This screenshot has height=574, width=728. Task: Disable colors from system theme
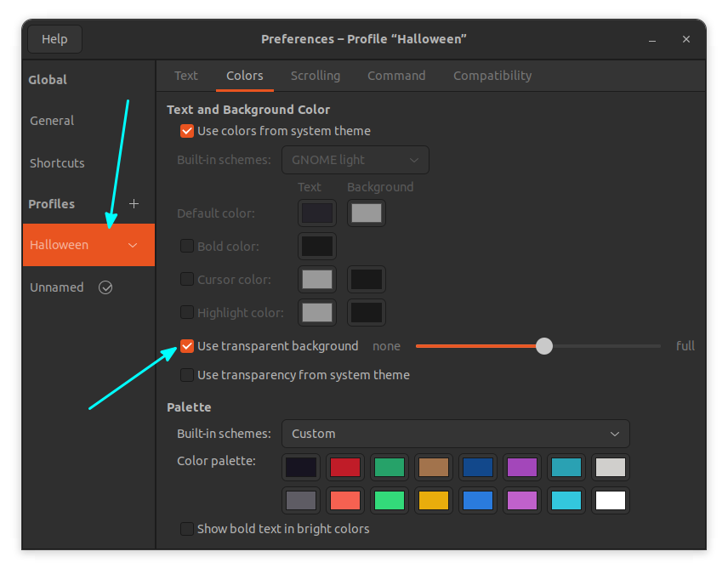tap(186, 131)
